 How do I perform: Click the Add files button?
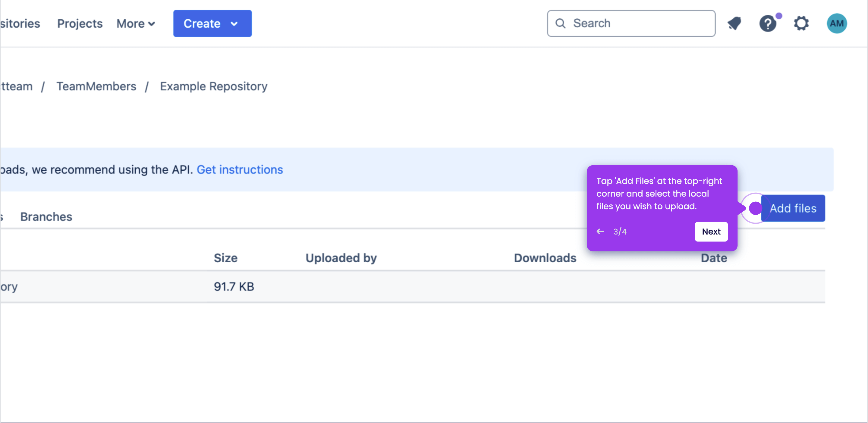tap(793, 208)
